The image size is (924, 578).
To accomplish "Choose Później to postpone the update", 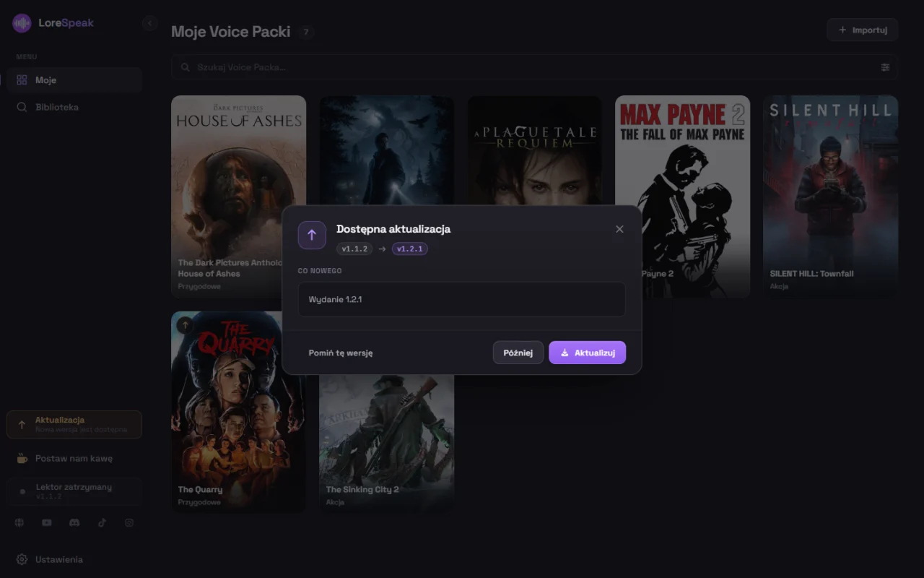I will [x=518, y=353].
